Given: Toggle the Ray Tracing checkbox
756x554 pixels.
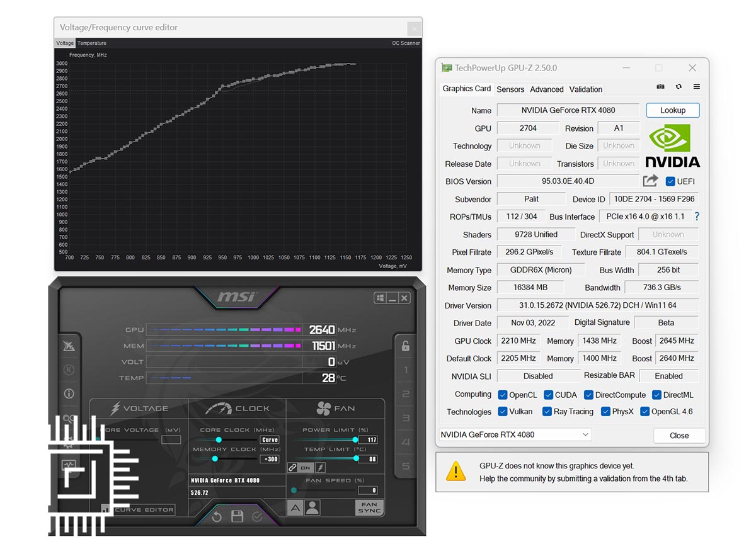Looking at the screenshot, I should pos(547,411).
